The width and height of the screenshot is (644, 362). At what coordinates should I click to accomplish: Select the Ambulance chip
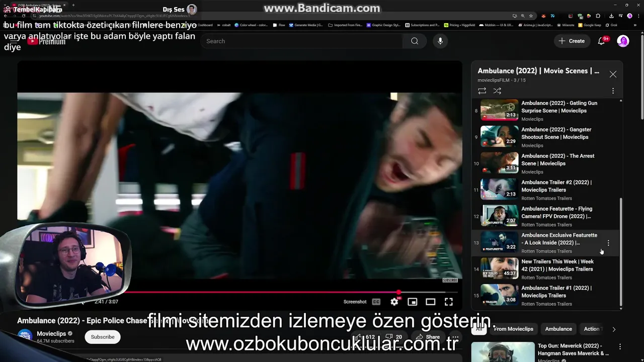(558, 329)
